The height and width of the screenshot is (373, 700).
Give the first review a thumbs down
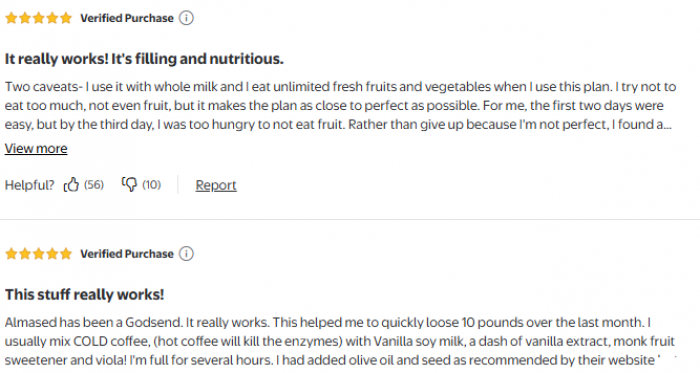129,184
